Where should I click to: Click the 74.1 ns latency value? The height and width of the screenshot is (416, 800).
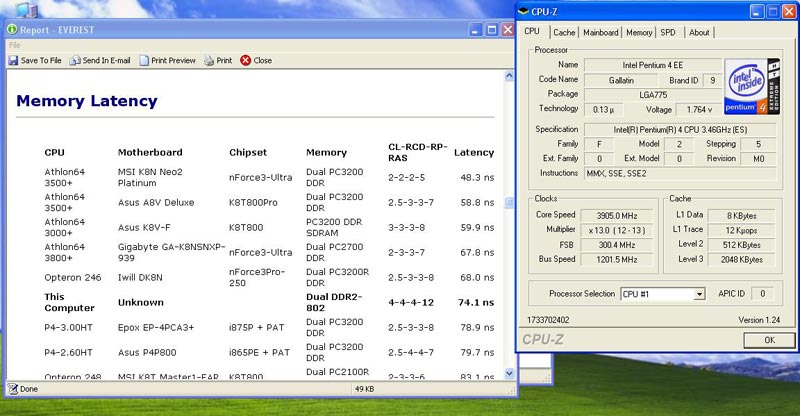click(x=476, y=302)
